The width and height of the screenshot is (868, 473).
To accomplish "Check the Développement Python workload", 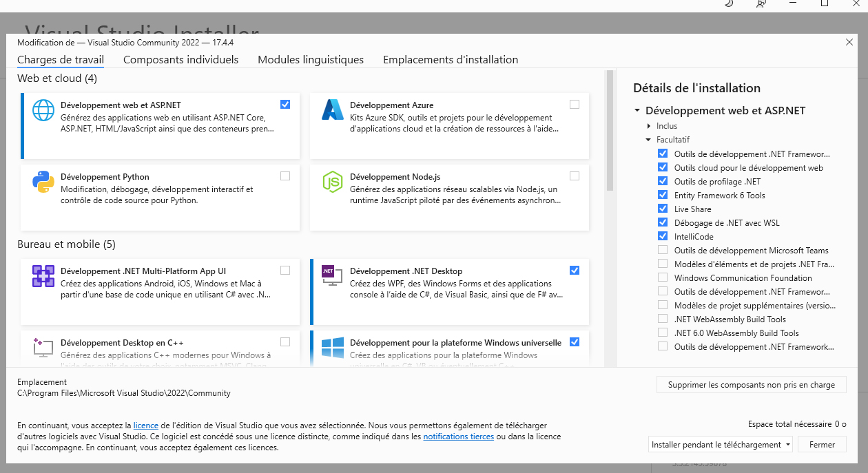I will point(285,176).
